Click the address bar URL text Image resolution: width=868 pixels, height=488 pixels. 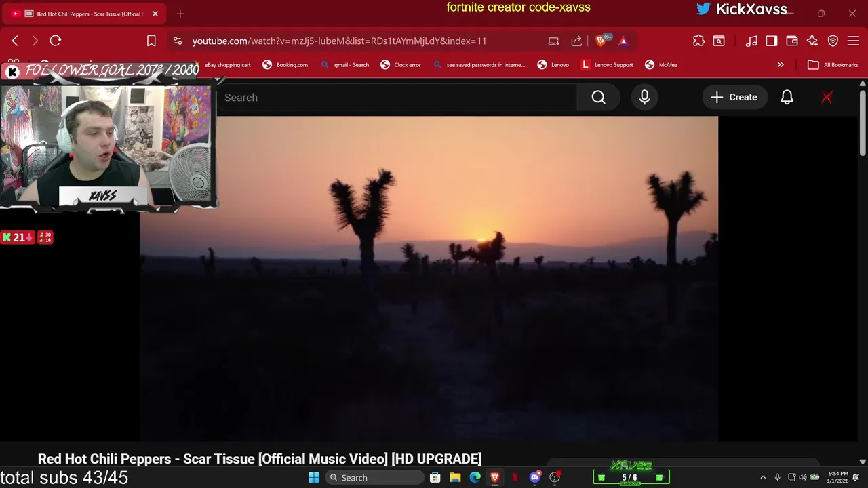point(339,41)
